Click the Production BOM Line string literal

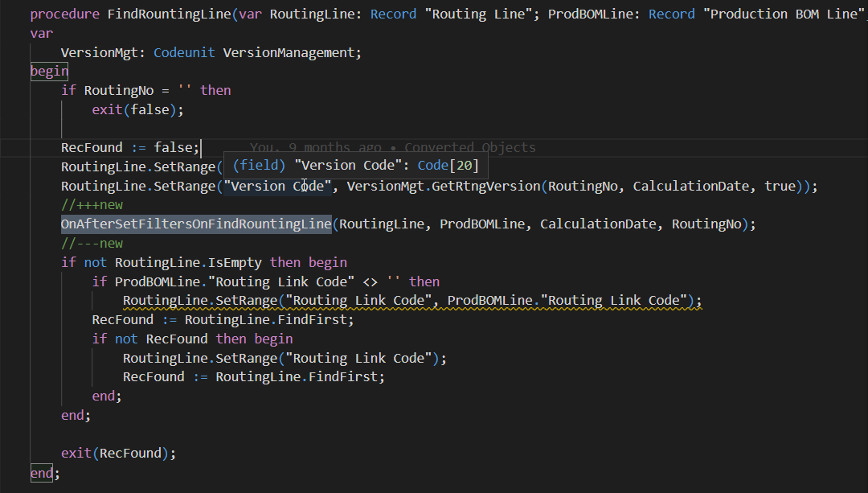784,14
